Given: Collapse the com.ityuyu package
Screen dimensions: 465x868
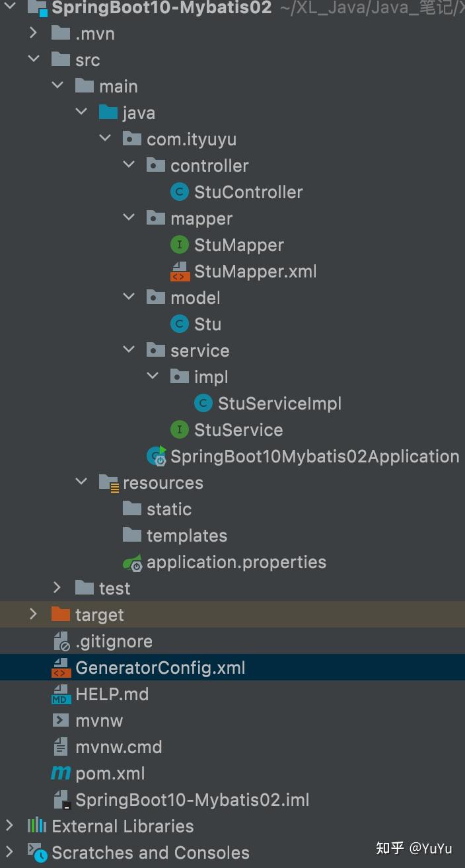Looking at the screenshot, I should [105, 139].
